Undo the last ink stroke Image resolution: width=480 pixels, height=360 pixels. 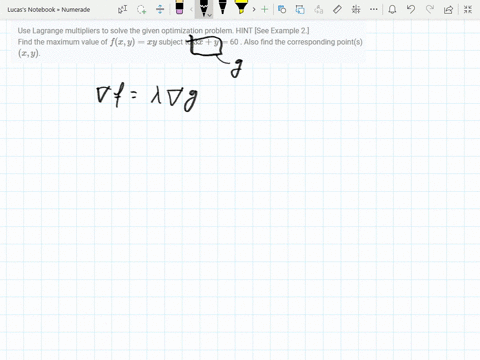click(411, 9)
